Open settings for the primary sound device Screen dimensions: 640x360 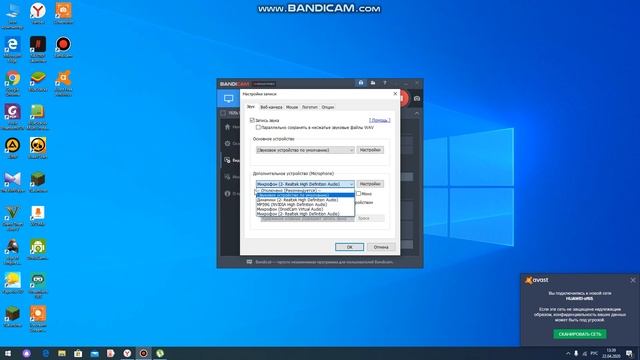[370, 150]
